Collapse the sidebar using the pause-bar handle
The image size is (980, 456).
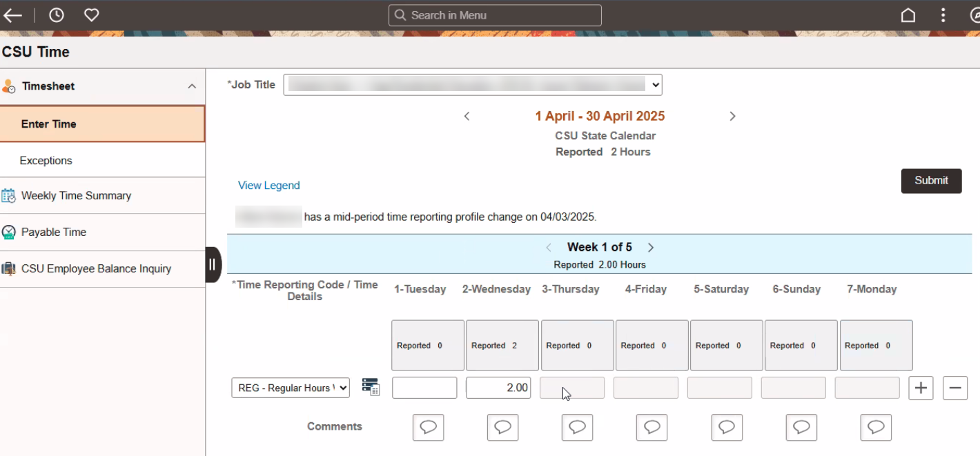[x=212, y=265]
